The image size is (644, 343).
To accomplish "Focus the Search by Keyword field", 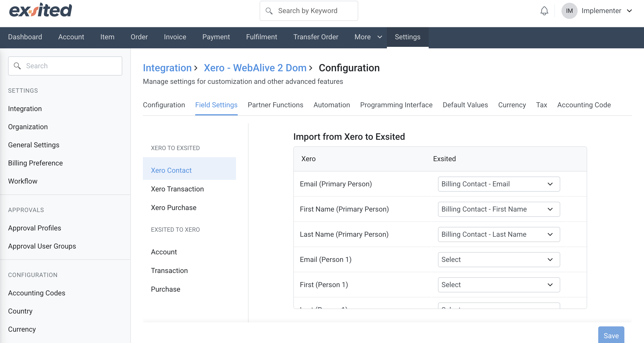I will [309, 11].
